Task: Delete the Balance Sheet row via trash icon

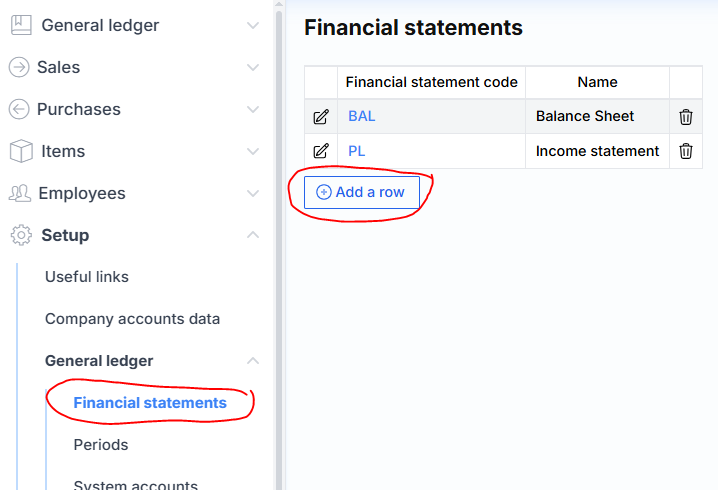Action: (686, 117)
